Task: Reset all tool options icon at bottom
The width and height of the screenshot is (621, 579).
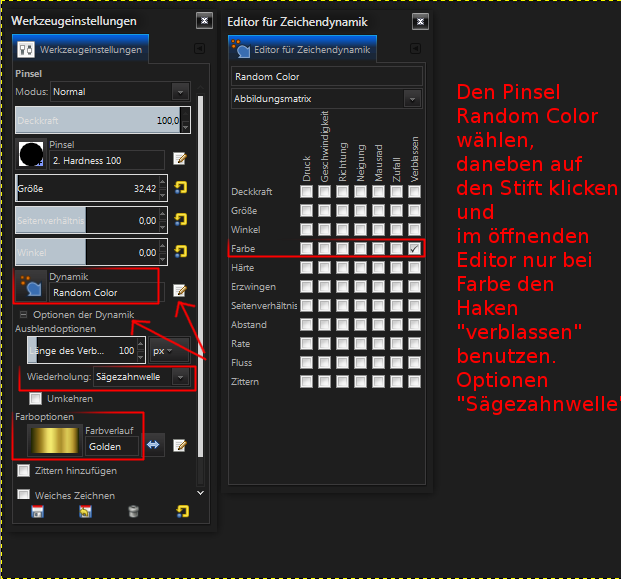Action: click(x=182, y=511)
